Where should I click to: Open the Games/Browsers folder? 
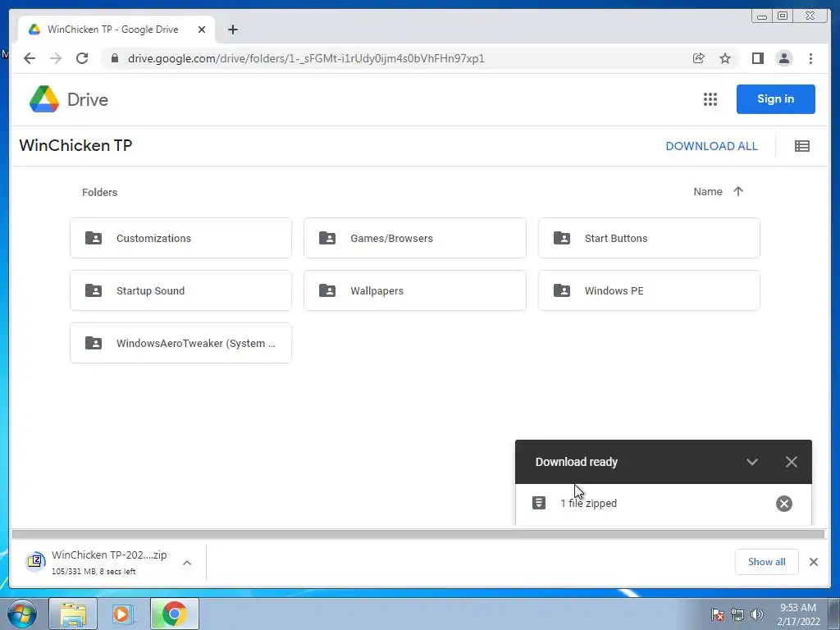pos(414,238)
